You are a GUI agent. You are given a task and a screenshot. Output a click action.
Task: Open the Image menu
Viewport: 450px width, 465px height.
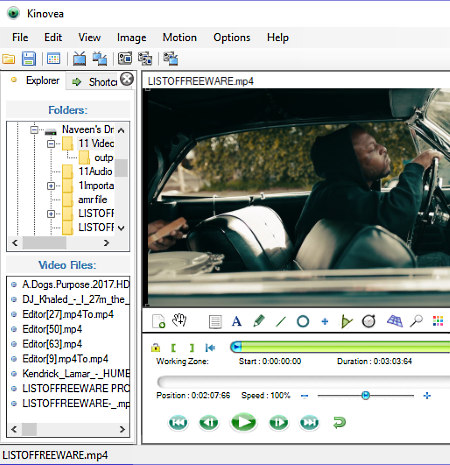[x=131, y=37]
